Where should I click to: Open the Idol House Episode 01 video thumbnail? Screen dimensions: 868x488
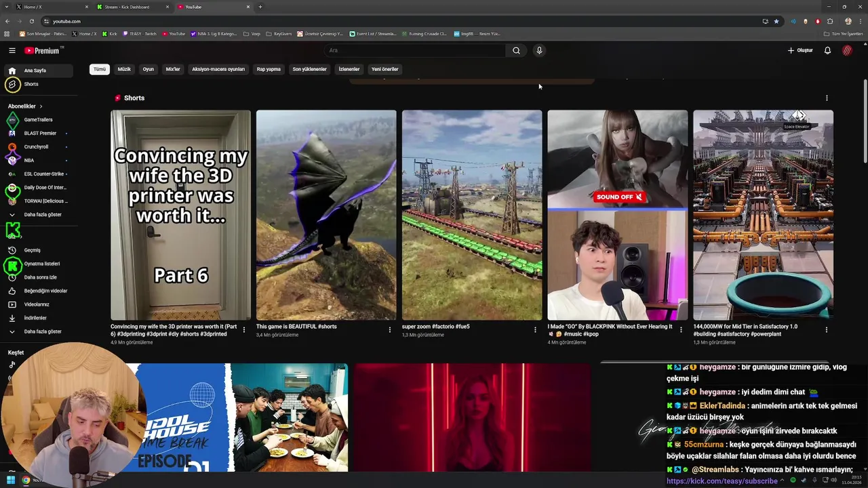point(237,418)
